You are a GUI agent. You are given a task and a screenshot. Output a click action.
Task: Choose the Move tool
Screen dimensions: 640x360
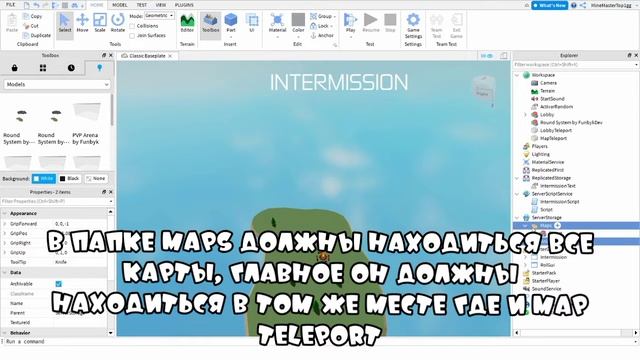click(x=82, y=24)
